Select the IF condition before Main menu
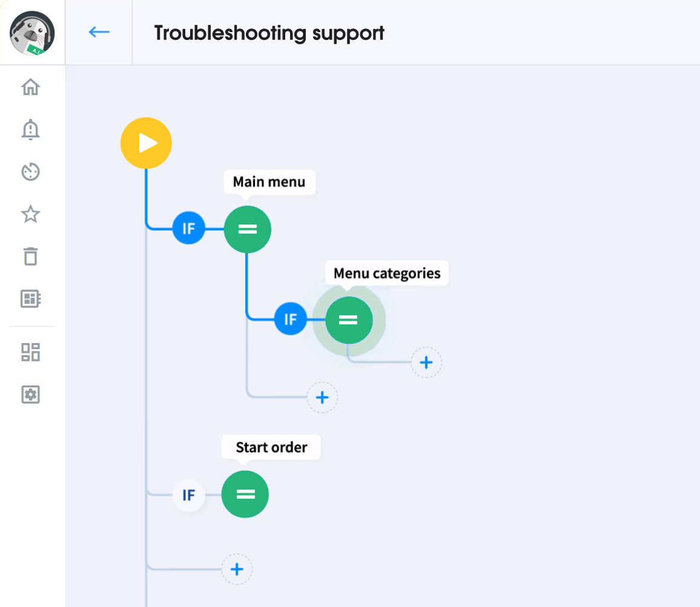This screenshot has height=607, width=700. coord(189,229)
